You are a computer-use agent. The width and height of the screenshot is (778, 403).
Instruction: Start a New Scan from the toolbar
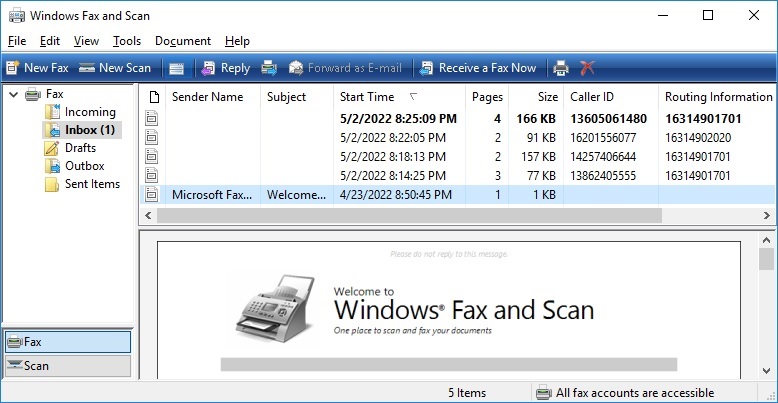tap(115, 68)
